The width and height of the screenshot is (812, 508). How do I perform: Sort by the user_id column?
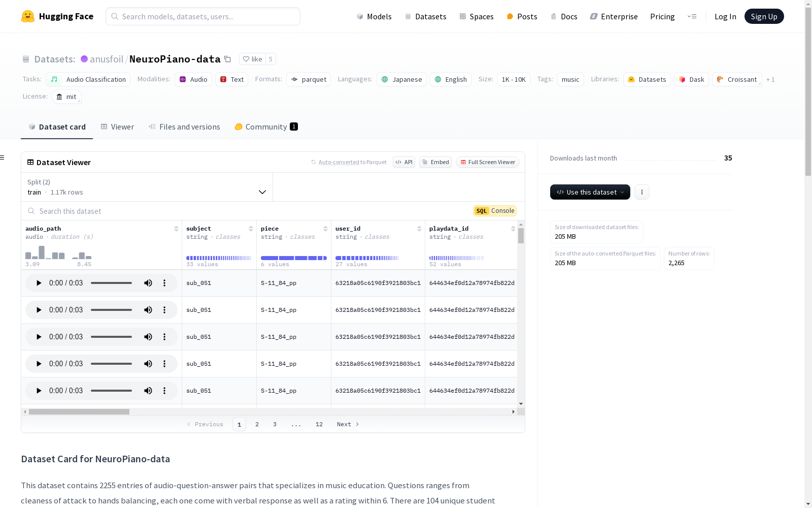click(419, 229)
